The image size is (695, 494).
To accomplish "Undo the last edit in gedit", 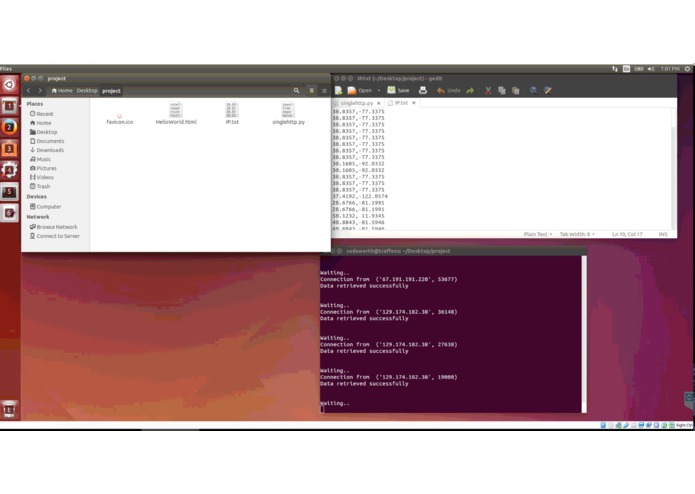I will pos(449,90).
